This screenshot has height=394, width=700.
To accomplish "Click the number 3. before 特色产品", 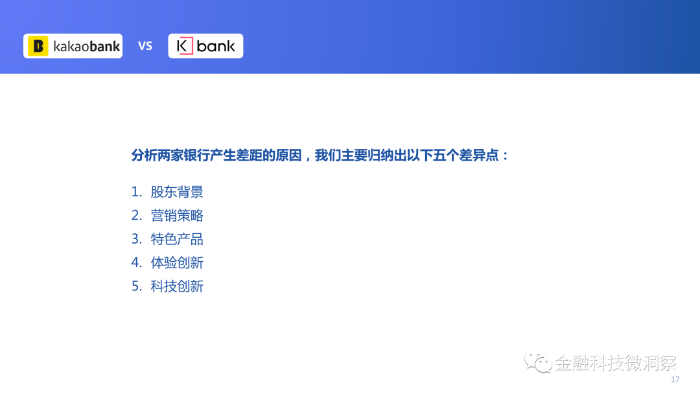I will coord(136,239).
